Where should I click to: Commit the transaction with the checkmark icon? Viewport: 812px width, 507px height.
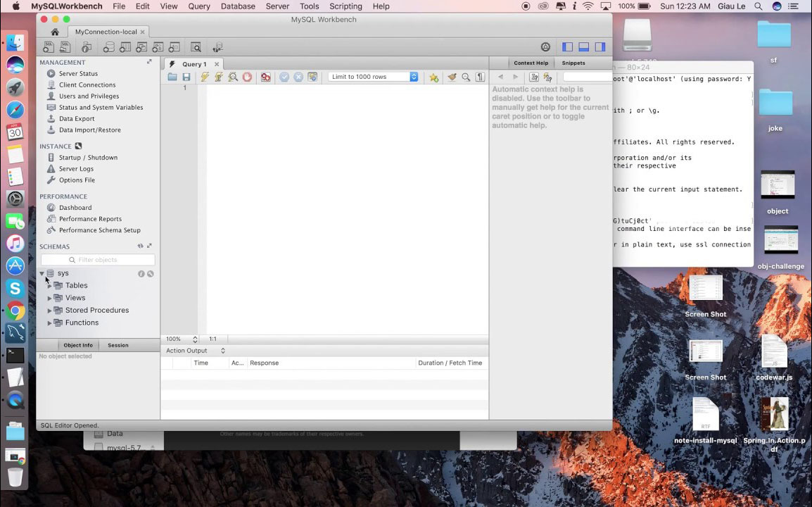[x=284, y=77]
